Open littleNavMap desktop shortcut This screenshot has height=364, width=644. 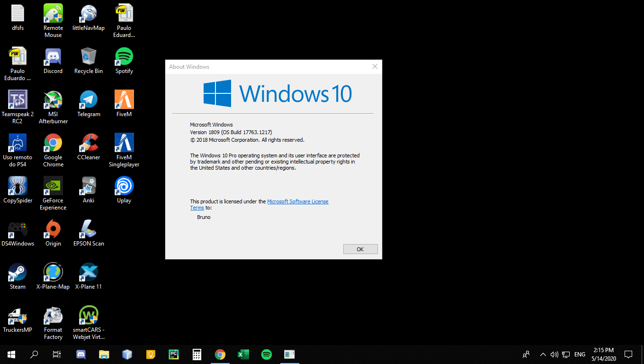tap(89, 18)
